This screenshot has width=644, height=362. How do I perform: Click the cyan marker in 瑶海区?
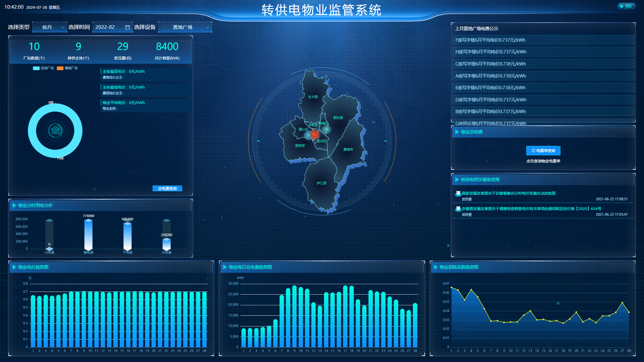[326, 129]
